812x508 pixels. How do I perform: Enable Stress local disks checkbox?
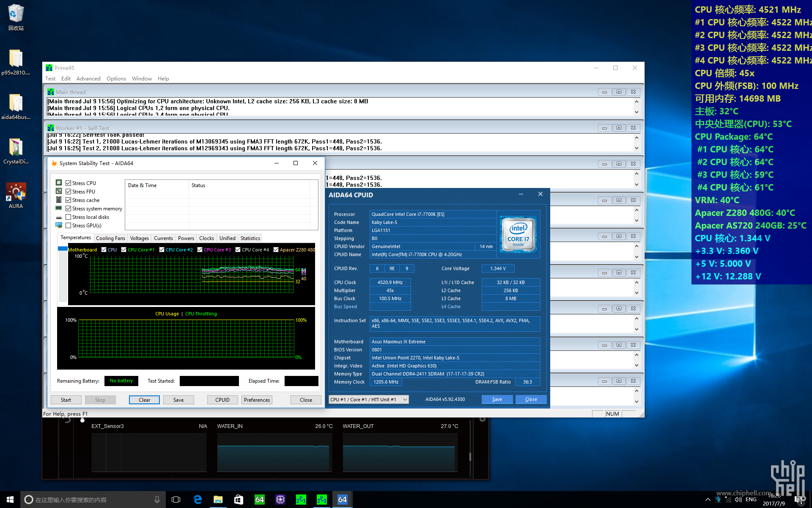68,217
